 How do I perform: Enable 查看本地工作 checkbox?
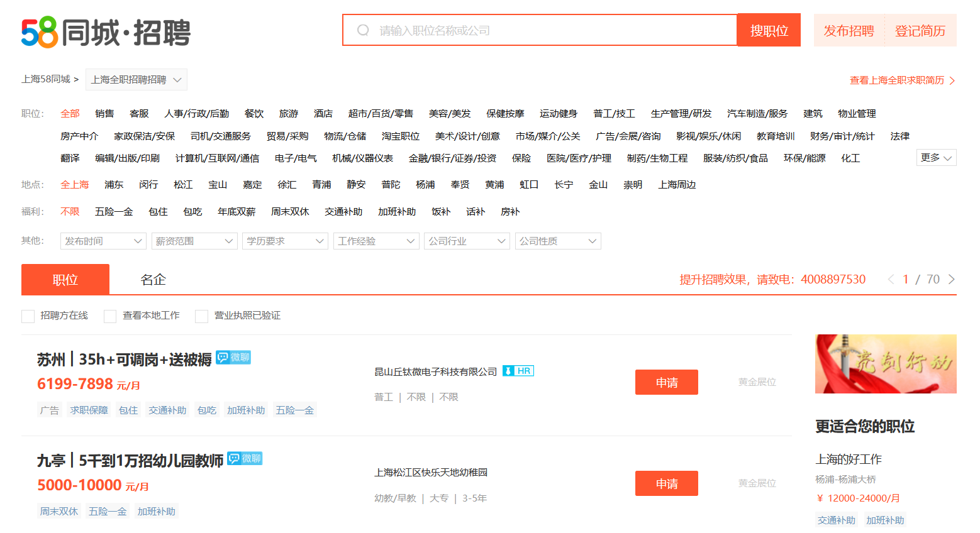click(x=110, y=316)
